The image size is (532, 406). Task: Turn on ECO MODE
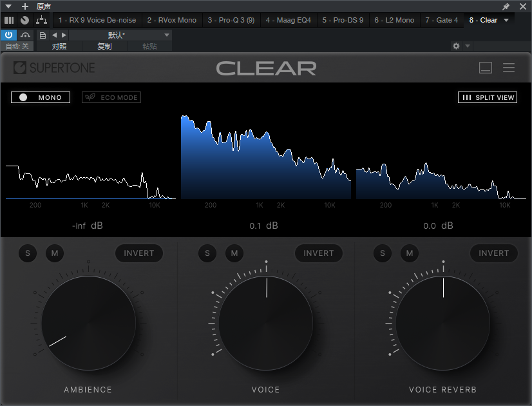(x=111, y=97)
